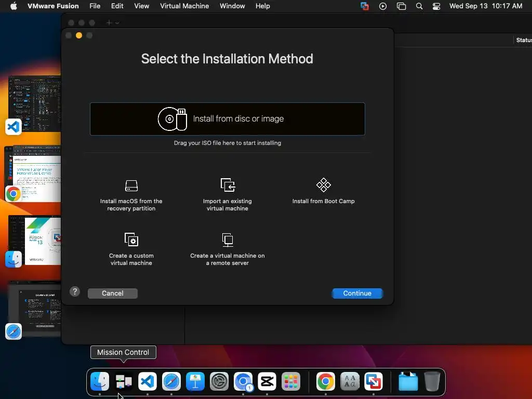Click the Continue button

tap(357, 293)
